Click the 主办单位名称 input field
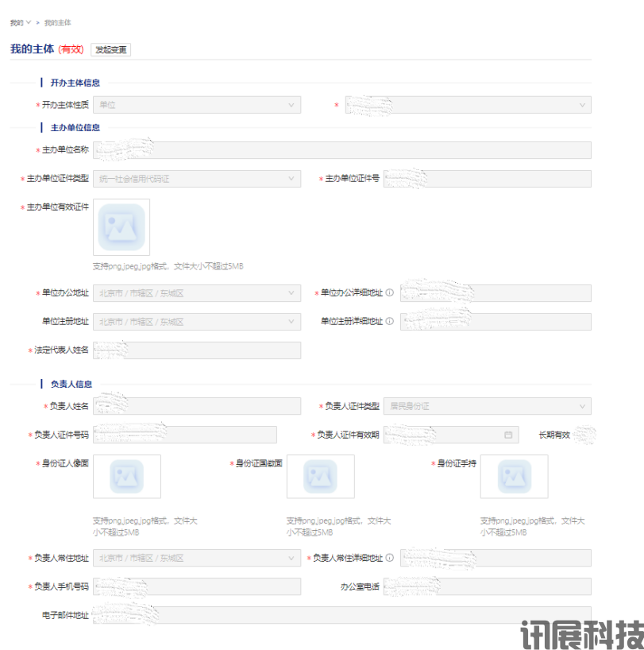Viewport: 644px width, 650px height. pos(341,150)
